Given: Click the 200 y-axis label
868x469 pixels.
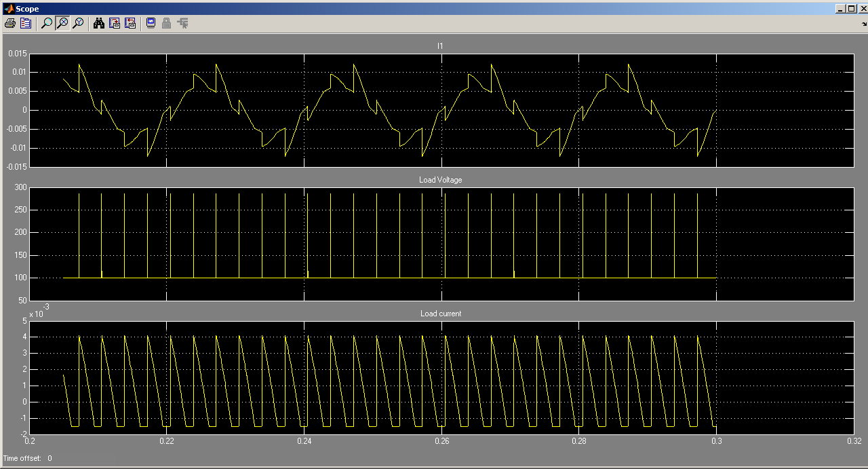Looking at the screenshot, I should (x=20, y=233).
